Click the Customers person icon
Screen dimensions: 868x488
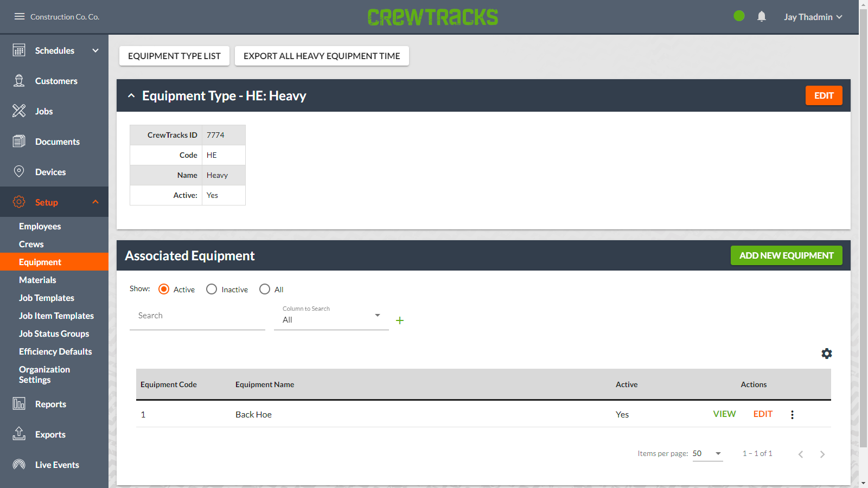(x=19, y=81)
